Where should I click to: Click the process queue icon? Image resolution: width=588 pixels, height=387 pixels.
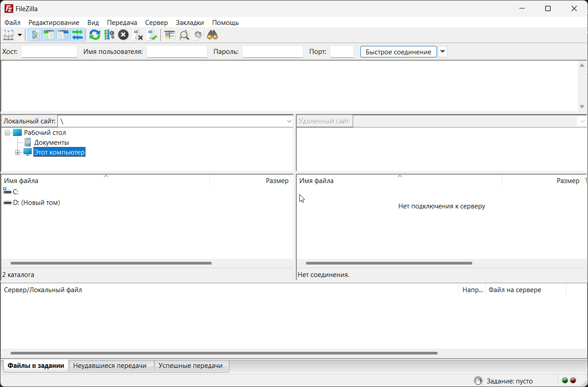109,34
